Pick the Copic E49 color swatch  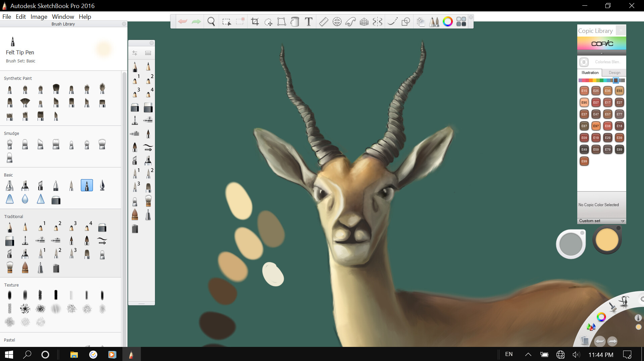click(x=584, y=149)
